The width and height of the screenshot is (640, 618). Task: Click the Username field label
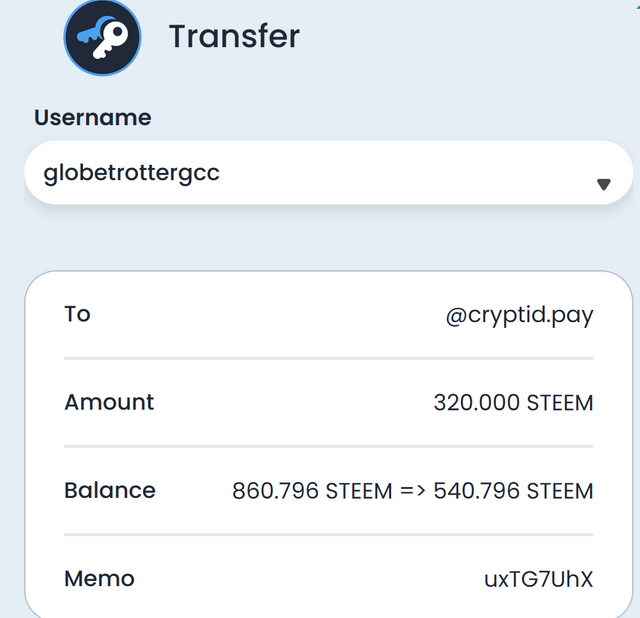pos(93,118)
